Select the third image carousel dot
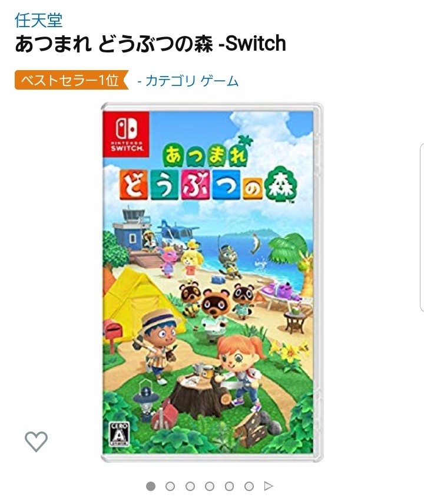Screen dimensions: 424x504 [190, 486]
